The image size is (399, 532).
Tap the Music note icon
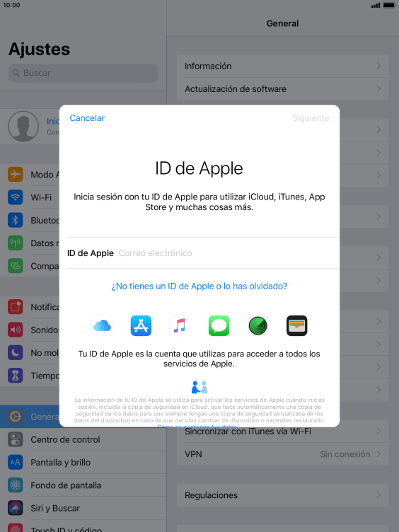(x=180, y=325)
